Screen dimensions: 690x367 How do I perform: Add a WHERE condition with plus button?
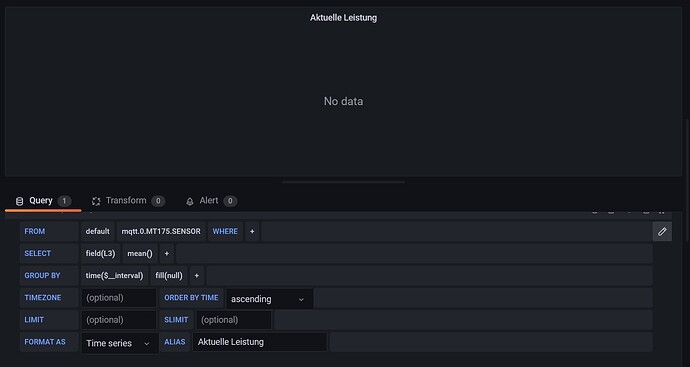[252, 231]
